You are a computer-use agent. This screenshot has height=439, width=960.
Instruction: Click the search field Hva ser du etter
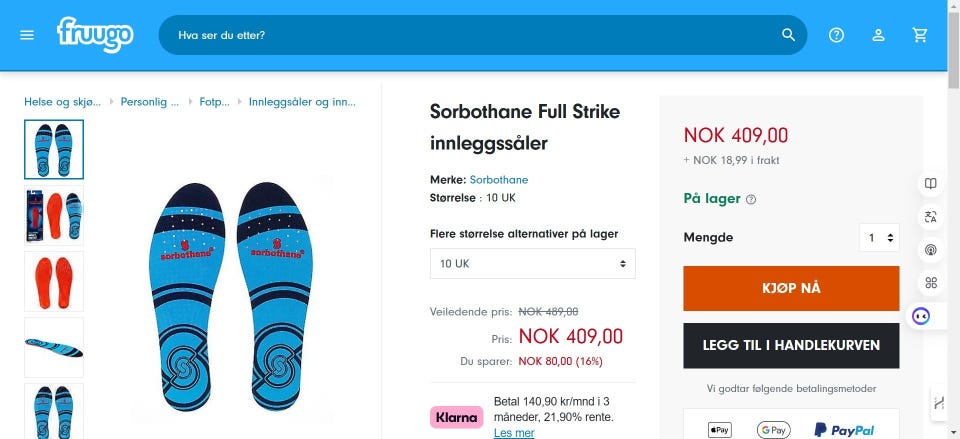click(470, 35)
